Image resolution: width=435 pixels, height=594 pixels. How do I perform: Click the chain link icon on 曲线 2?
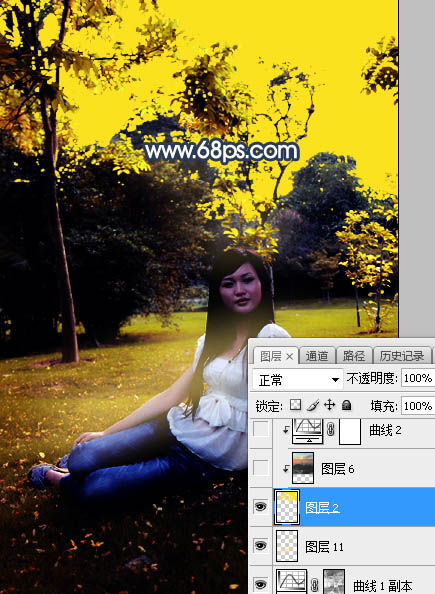[x=331, y=430]
